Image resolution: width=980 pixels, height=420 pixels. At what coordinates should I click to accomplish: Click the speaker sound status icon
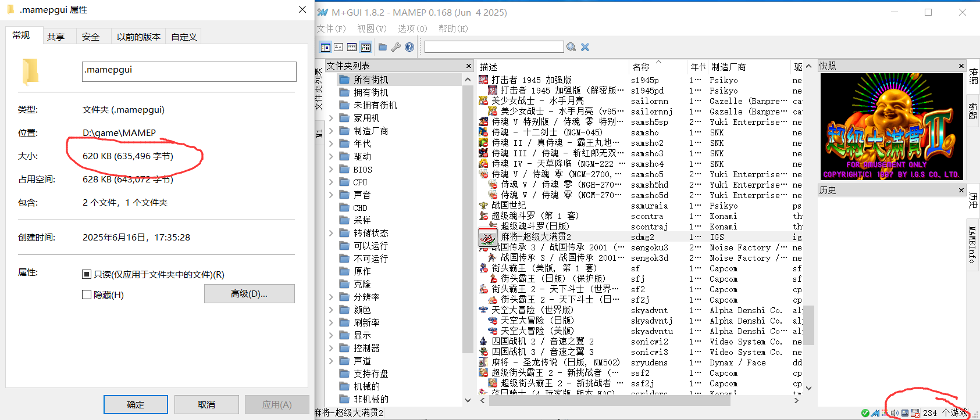[x=895, y=413]
